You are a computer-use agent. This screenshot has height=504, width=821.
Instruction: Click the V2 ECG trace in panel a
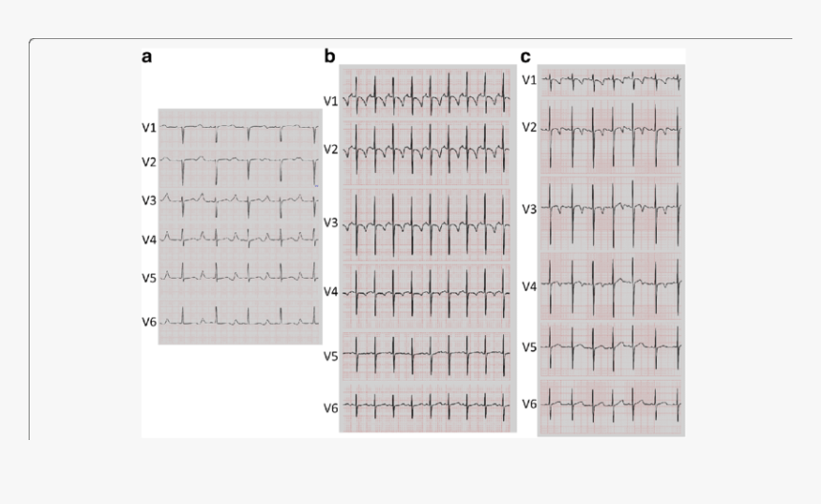[x=239, y=162]
